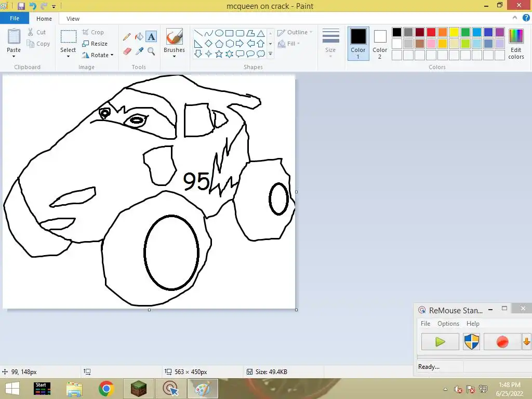Open Windows Start button

[12, 389]
